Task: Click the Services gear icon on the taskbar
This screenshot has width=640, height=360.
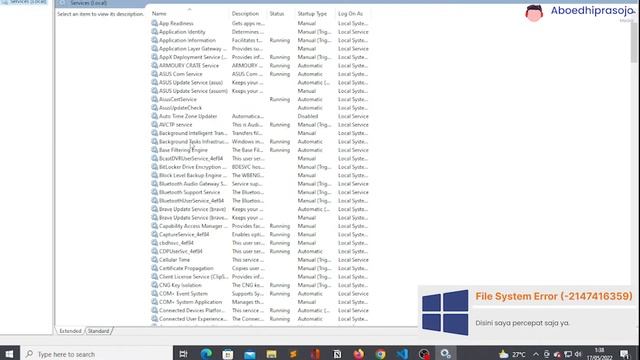Action: [x=446, y=354]
